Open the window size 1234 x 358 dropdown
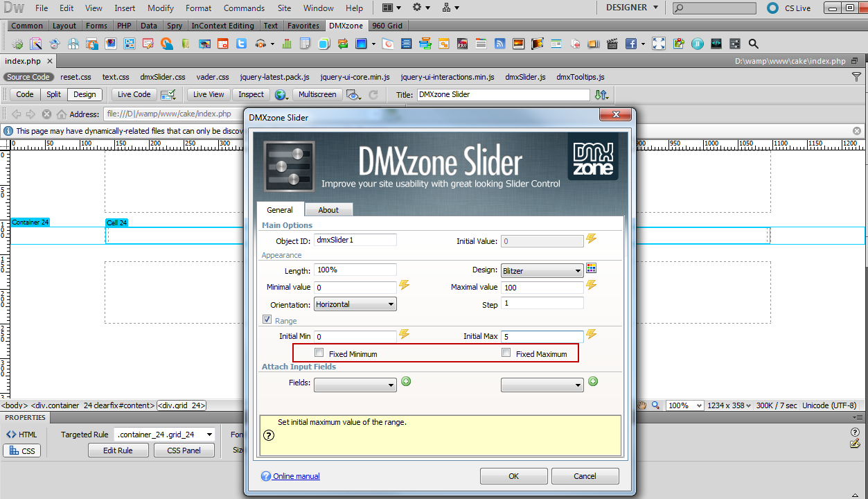 (730, 405)
